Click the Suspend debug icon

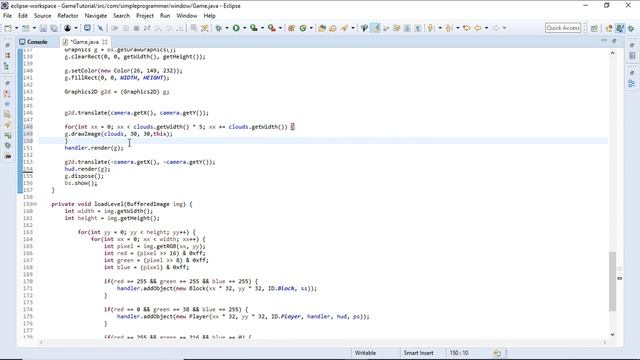(x=126, y=28)
